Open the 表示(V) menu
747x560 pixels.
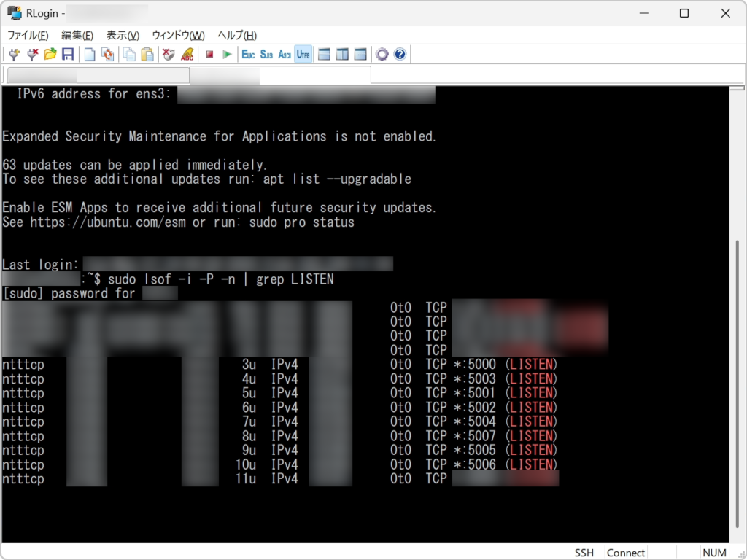click(123, 35)
